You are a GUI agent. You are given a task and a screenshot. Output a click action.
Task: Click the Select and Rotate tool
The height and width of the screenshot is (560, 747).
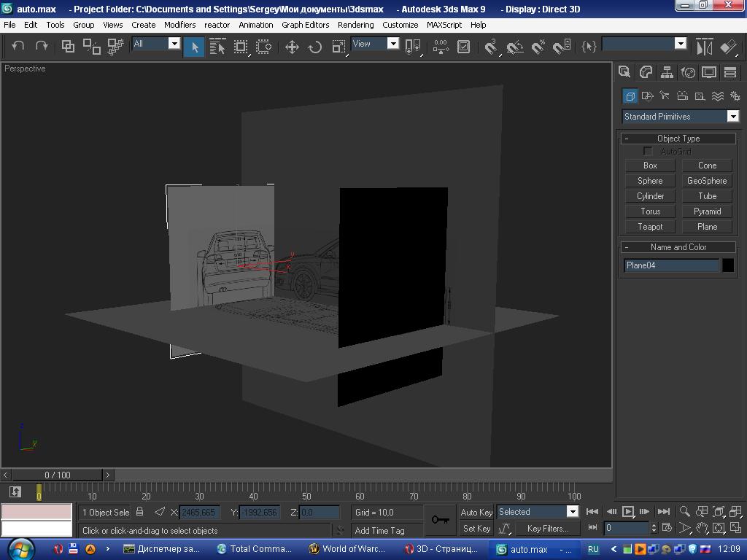tap(315, 47)
